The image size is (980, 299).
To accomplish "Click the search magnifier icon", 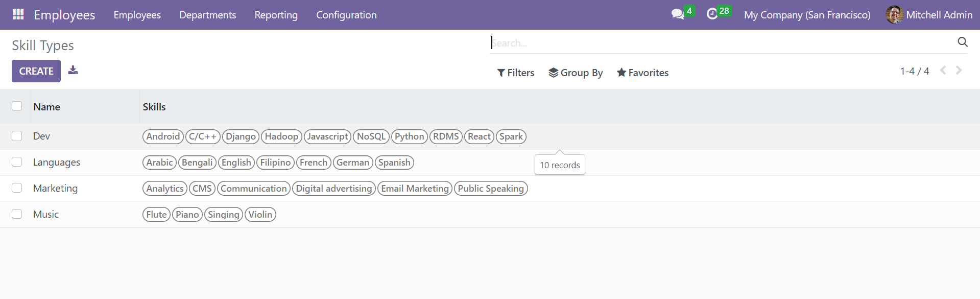I will [x=963, y=42].
